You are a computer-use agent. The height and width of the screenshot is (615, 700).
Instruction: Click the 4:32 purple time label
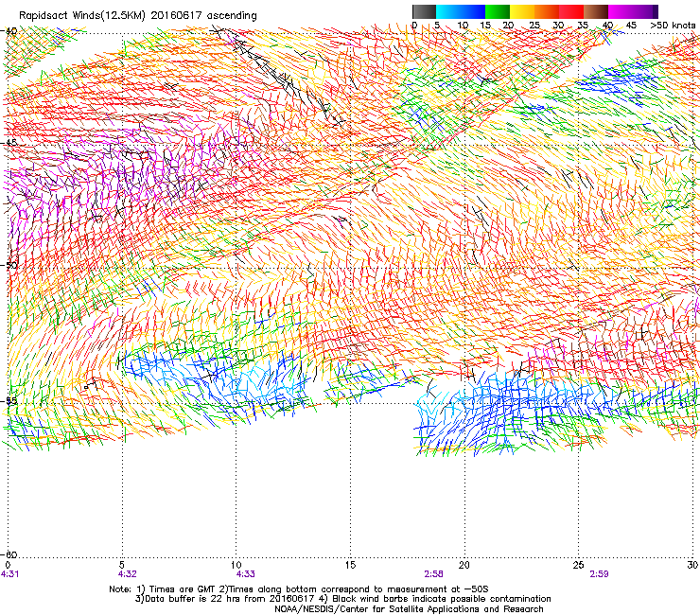coord(128,574)
